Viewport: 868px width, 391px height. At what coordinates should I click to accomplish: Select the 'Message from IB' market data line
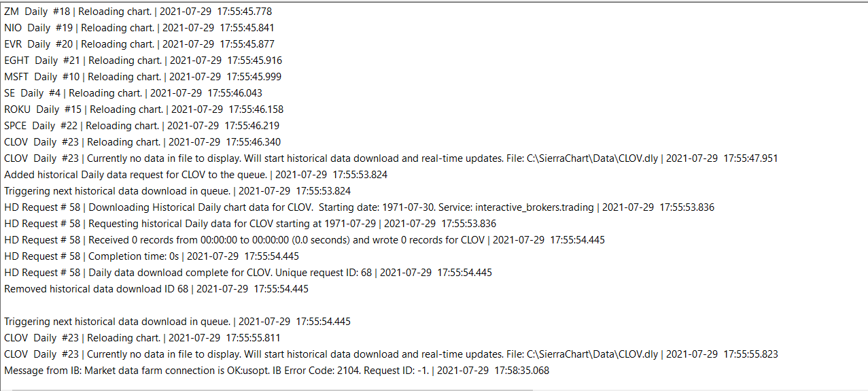coord(277,371)
